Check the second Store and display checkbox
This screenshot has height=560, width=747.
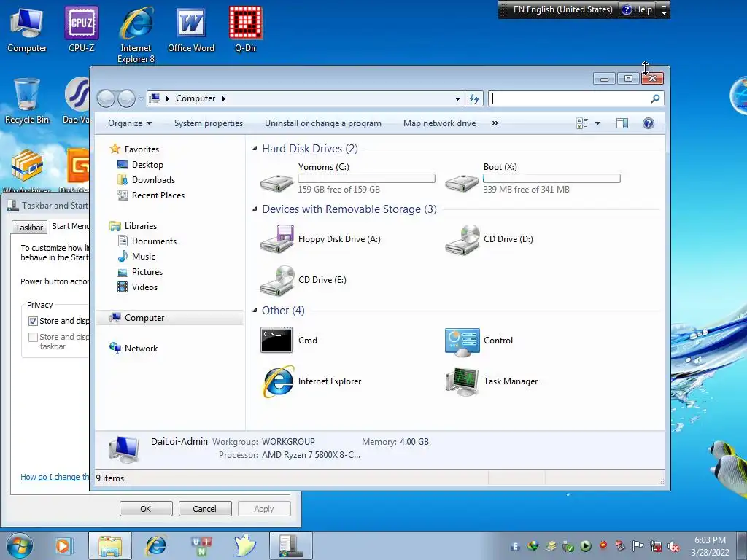pos(33,337)
